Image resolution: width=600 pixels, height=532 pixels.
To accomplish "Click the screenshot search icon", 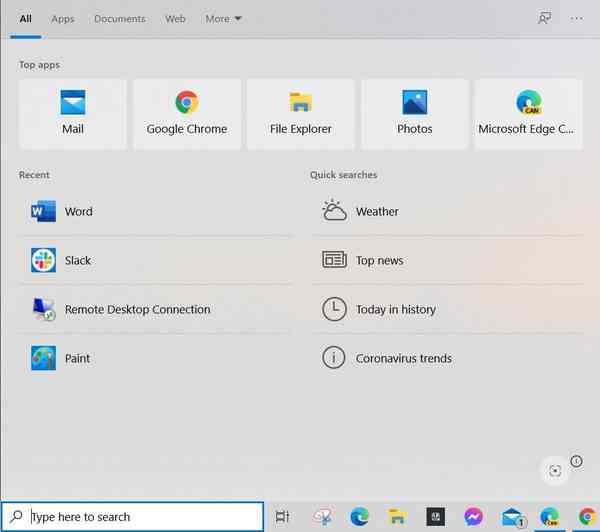I will pyautogui.click(x=555, y=471).
